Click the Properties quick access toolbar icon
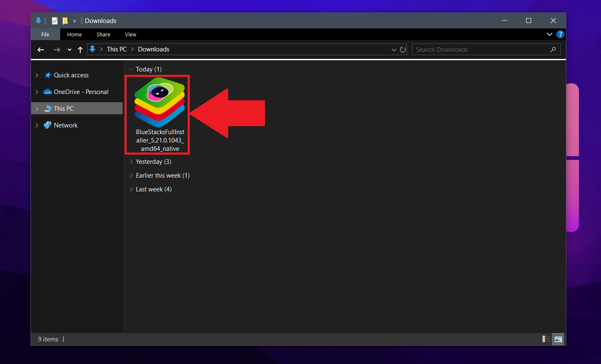 [55, 20]
